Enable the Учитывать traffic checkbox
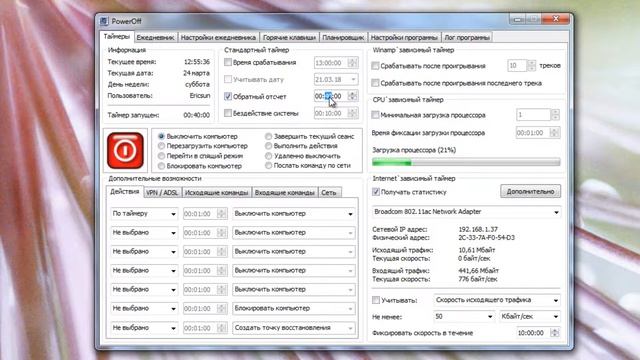This screenshot has height=360, width=640. (376, 300)
